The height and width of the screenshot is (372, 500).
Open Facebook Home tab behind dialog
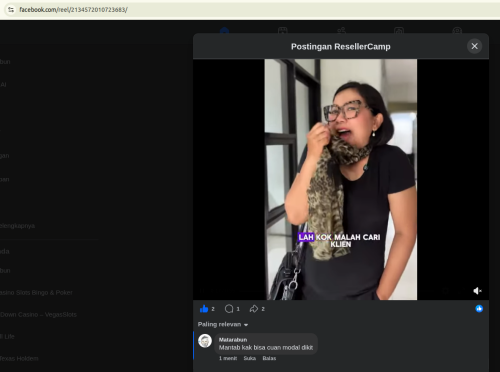tap(225, 31)
